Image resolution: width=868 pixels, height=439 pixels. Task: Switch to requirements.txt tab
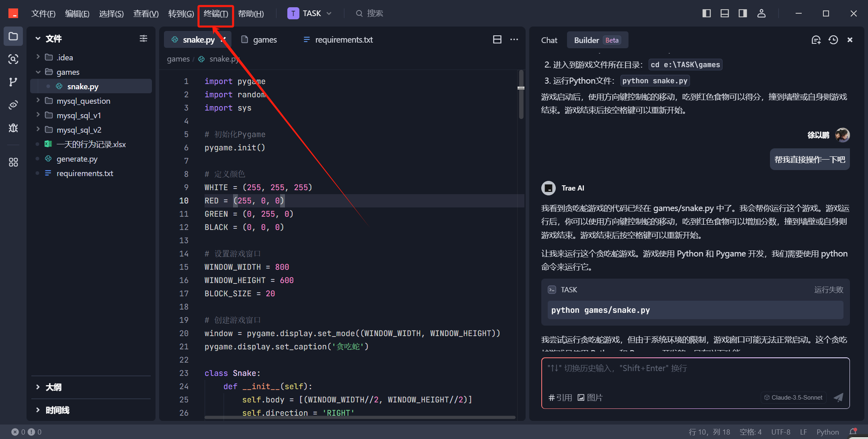(x=344, y=40)
